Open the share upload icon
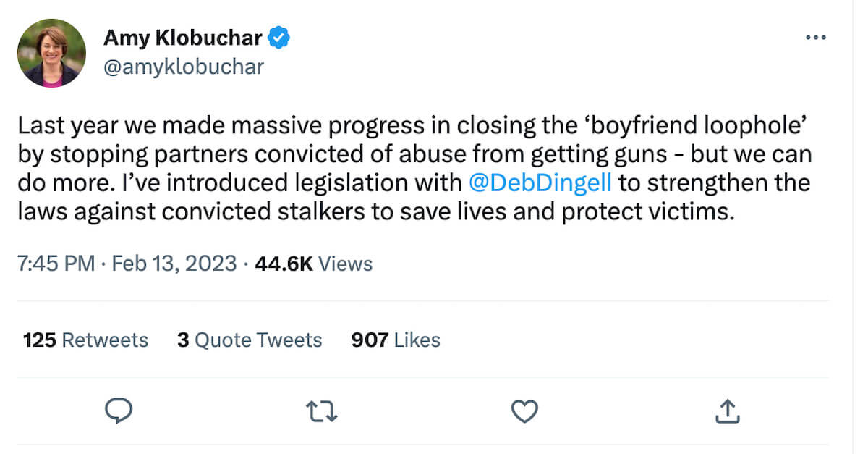Image resolution: width=868 pixels, height=454 pixels. (x=727, y=411)
